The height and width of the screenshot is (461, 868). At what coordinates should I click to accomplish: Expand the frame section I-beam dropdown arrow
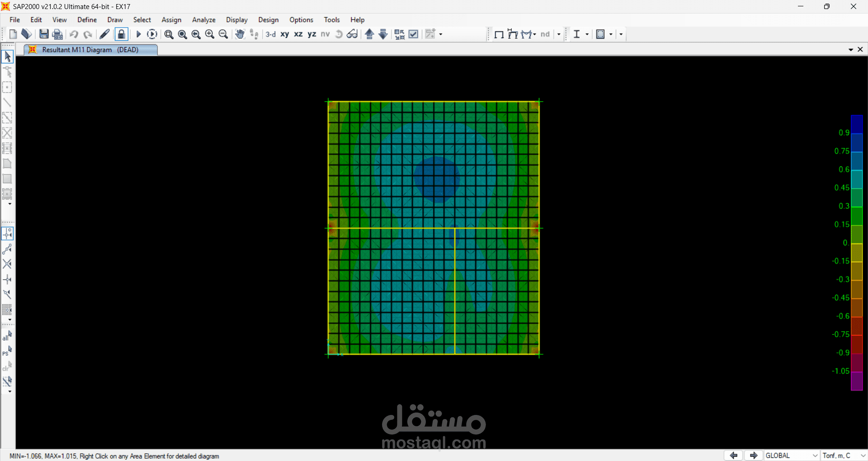[587, 34]
